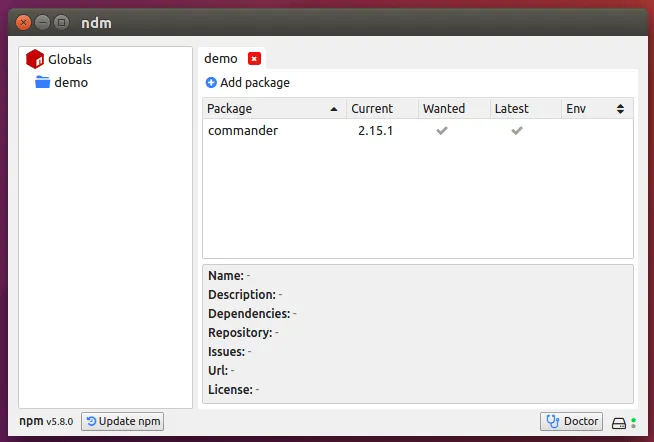Click the red Globals package icon
This screenshot has width=654, height=442.
pyautogui.click(x=35, y=59)
